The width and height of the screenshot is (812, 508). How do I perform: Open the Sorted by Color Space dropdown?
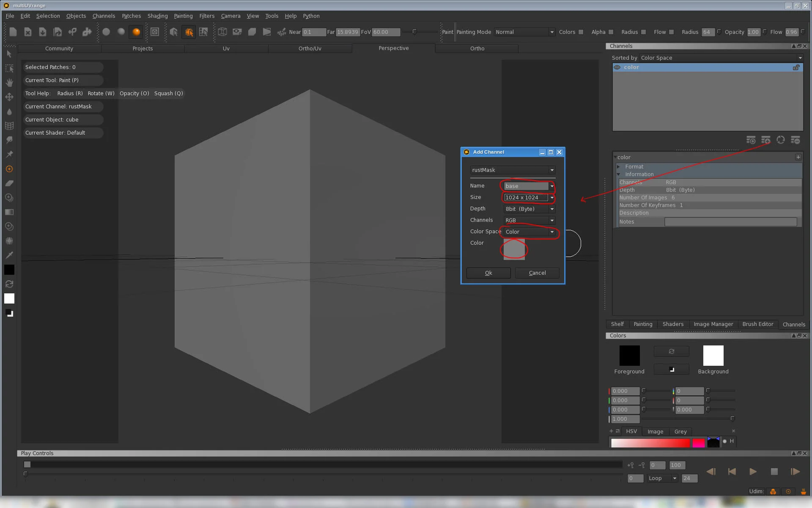tap(721, 58)
